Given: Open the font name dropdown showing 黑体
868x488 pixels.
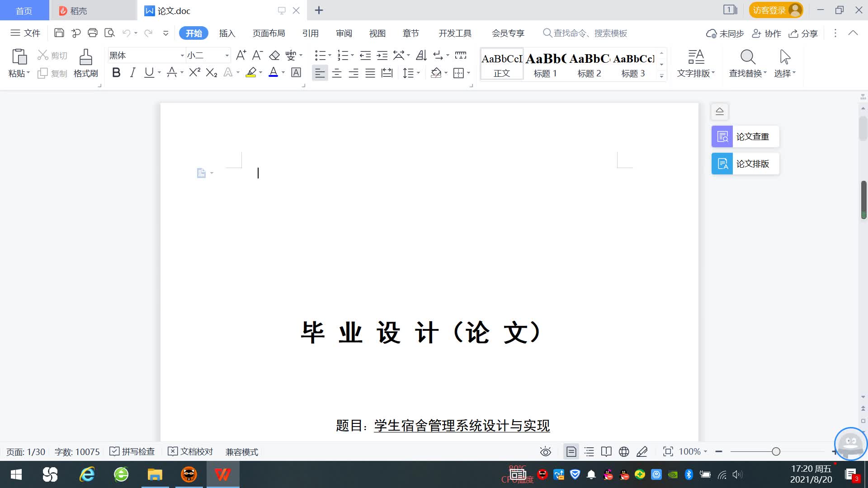Looking at the screenshot, I should click(x=182, y=55).
